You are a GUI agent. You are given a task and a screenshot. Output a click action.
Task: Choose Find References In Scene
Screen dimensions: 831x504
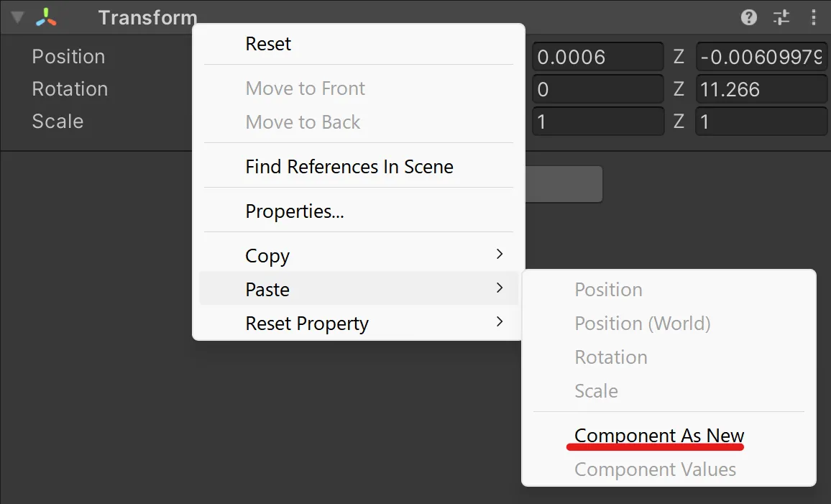click(x=359, y=167)
